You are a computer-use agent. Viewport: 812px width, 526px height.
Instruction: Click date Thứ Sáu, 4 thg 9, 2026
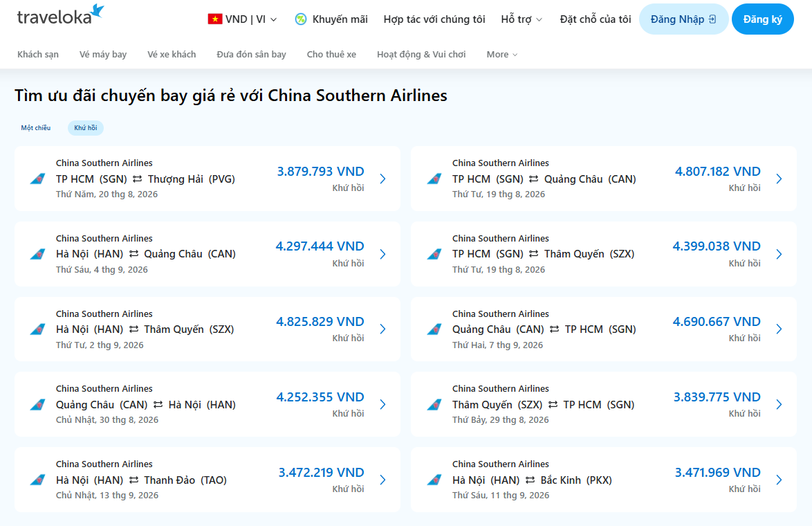click(102, 269)
